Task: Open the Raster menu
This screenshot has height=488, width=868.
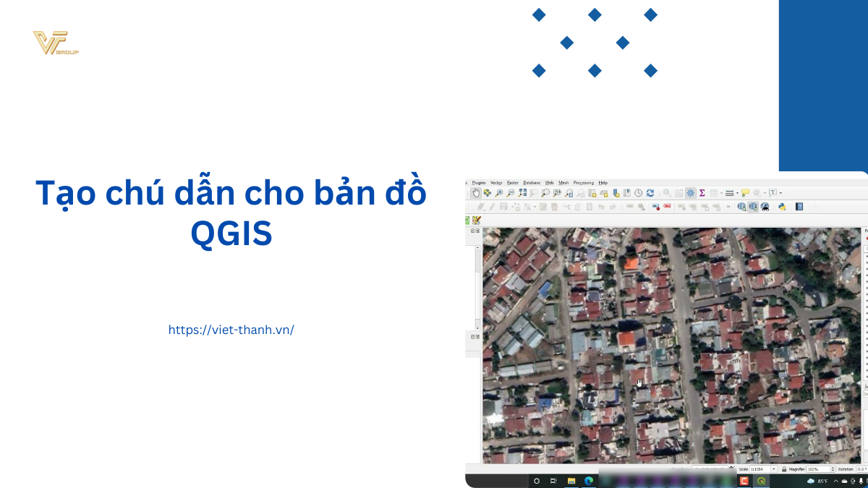Action: point(512,183)
